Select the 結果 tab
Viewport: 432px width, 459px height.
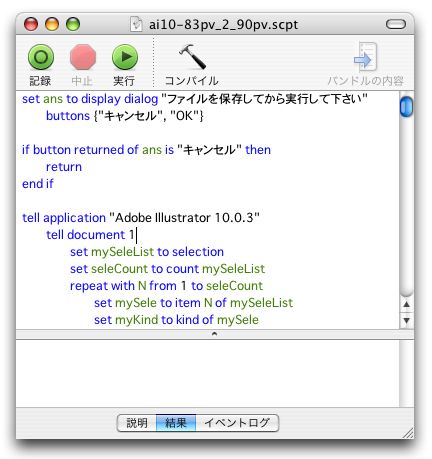(x=176, y=423)
